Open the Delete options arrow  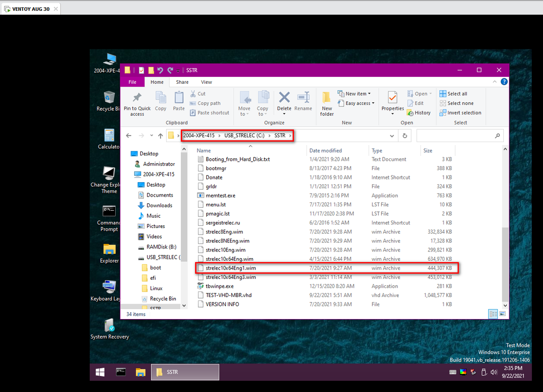(x=284, y=114)
